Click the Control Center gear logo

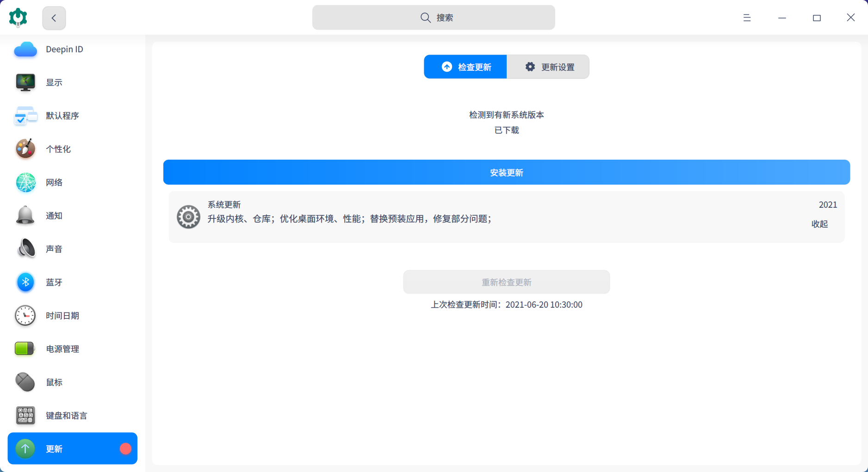tap(18, 18)
